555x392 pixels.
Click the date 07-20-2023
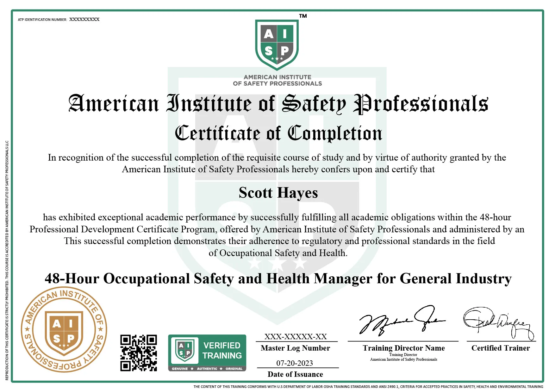[295, 363]
